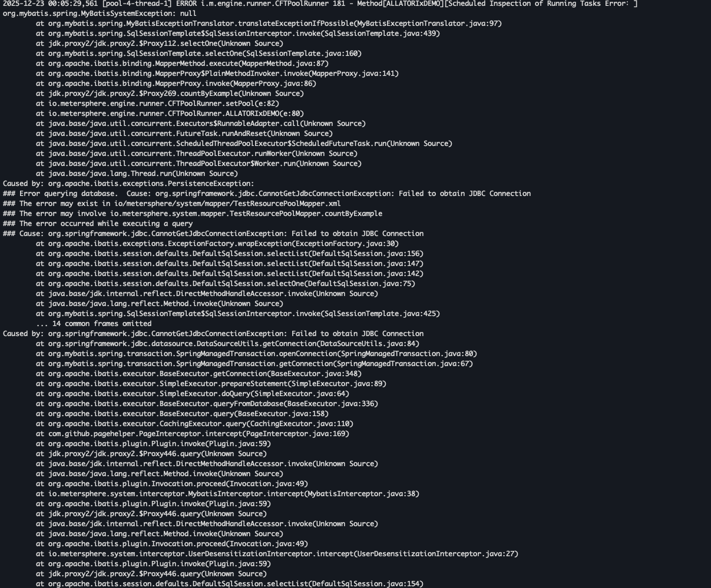Image resolution: width=711 pixels, height=588 pixels.
Task: Click SqlSessionTemplate.java:439 source reference
Action: pyautogui.click(x=380, y=34)
